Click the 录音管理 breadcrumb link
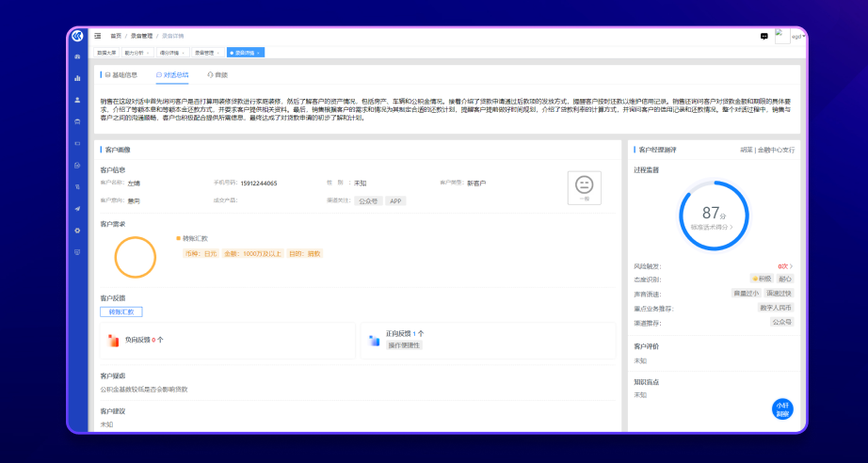This screenshot has height=463, width=868. tap(144, 36)
